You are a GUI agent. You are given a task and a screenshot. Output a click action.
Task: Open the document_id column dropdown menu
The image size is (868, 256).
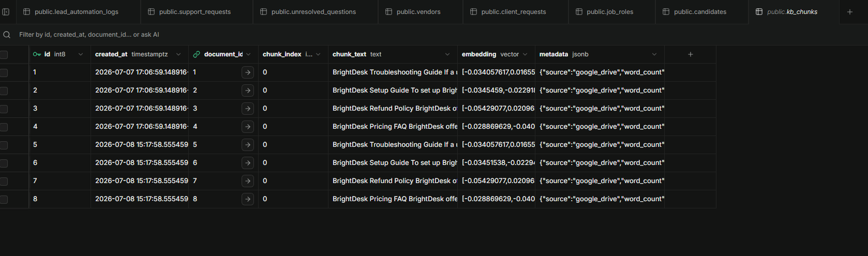click(248, 54)
